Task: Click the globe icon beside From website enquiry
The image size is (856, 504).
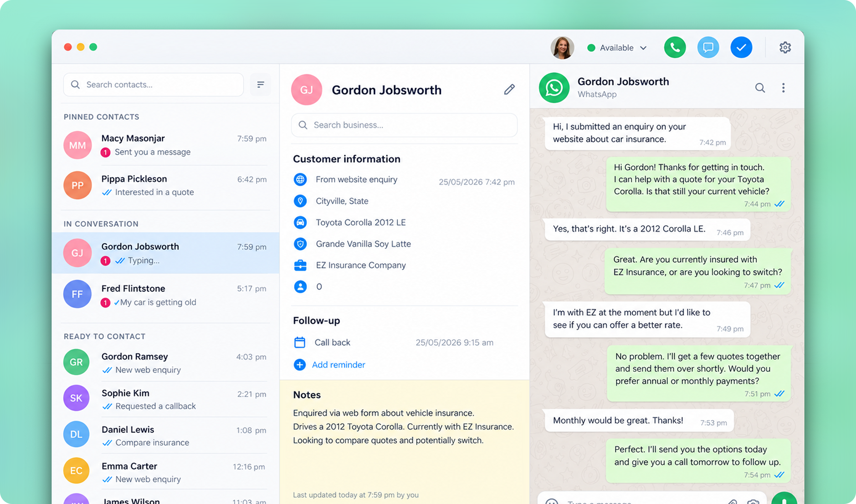Action: coord(300,179)
